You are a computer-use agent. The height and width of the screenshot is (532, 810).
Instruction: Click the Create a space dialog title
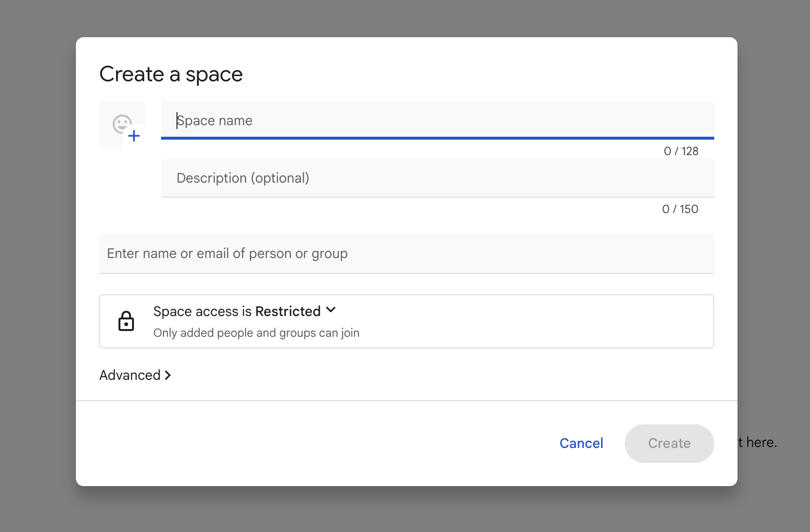pyautogui.click(x=171, y=73)
